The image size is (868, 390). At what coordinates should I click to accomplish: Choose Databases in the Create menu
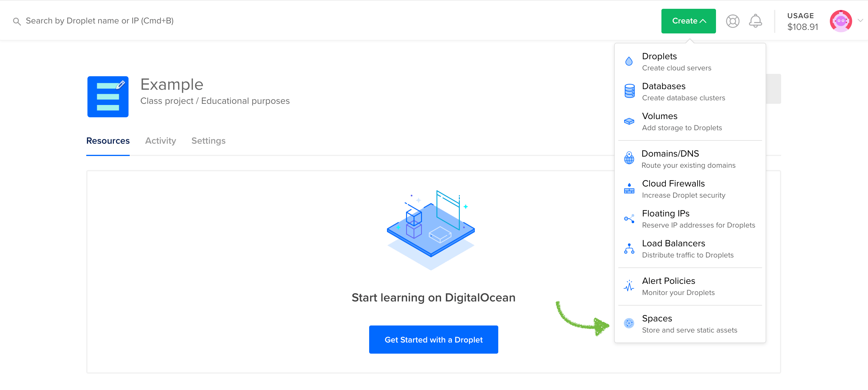(690, 91)
